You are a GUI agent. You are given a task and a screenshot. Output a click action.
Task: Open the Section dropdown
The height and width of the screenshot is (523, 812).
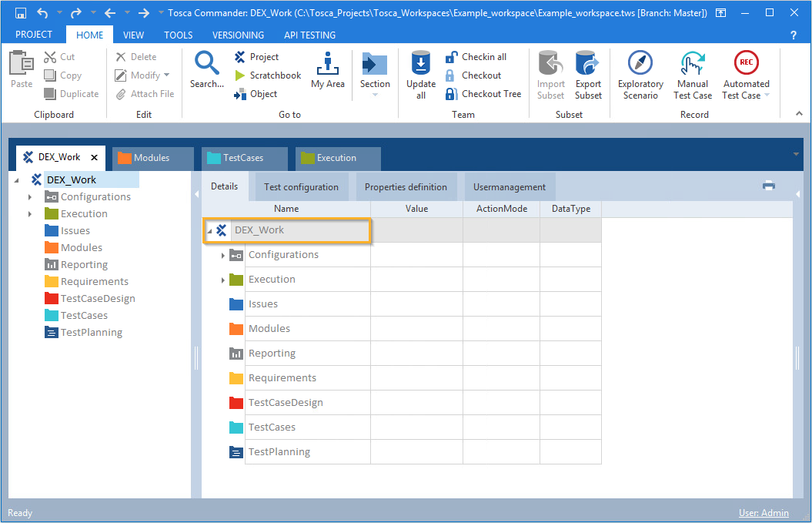click(x=375, y=95)
